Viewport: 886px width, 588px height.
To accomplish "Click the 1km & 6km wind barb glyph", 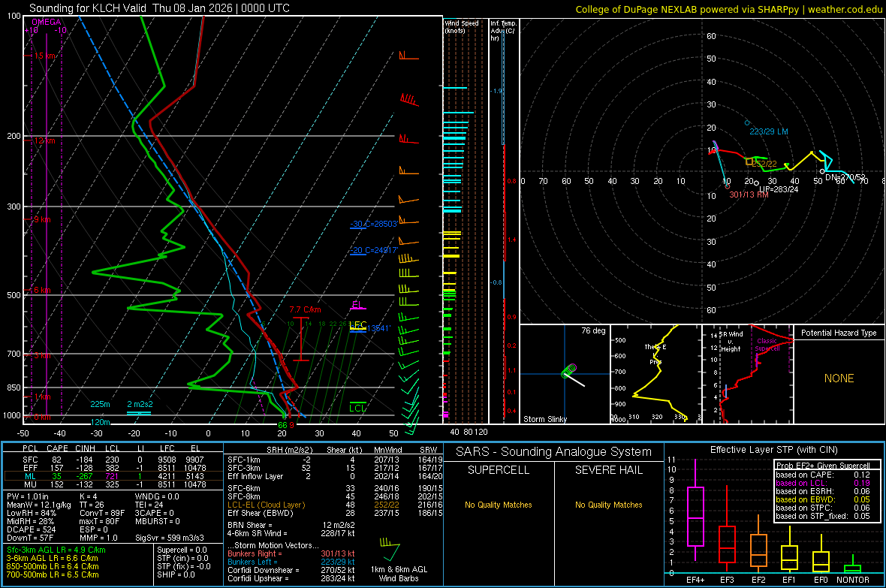I will (x=390, y=548).
